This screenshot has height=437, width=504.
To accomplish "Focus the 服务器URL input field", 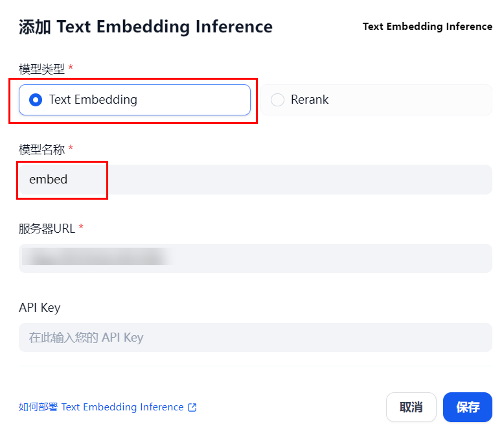I will 255,259.
